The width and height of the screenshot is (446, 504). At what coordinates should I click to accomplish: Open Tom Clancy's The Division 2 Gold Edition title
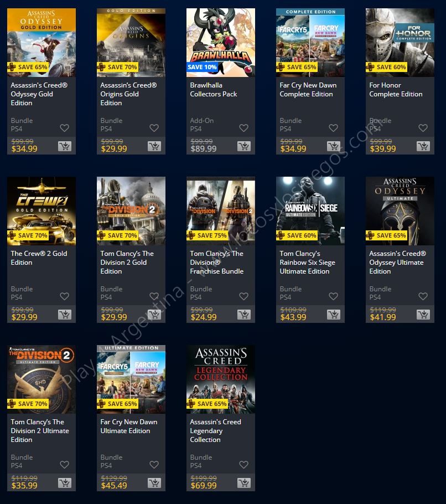pyautogui.click(x=127, y=263)
